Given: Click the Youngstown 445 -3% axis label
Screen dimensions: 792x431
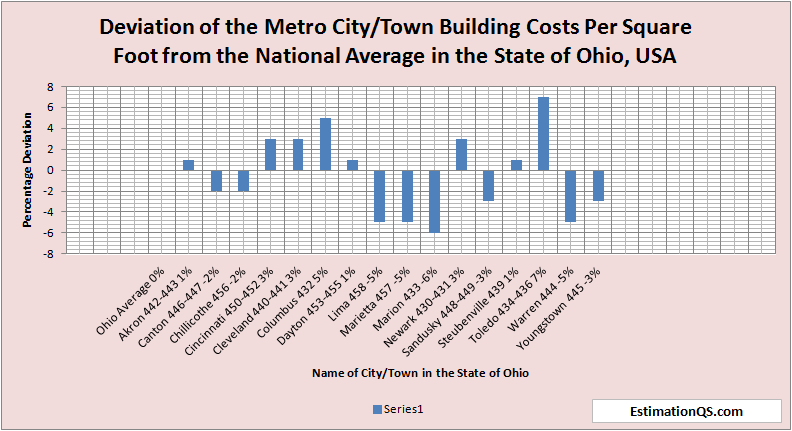Looking at the screenshot, I should coord(558,309).
